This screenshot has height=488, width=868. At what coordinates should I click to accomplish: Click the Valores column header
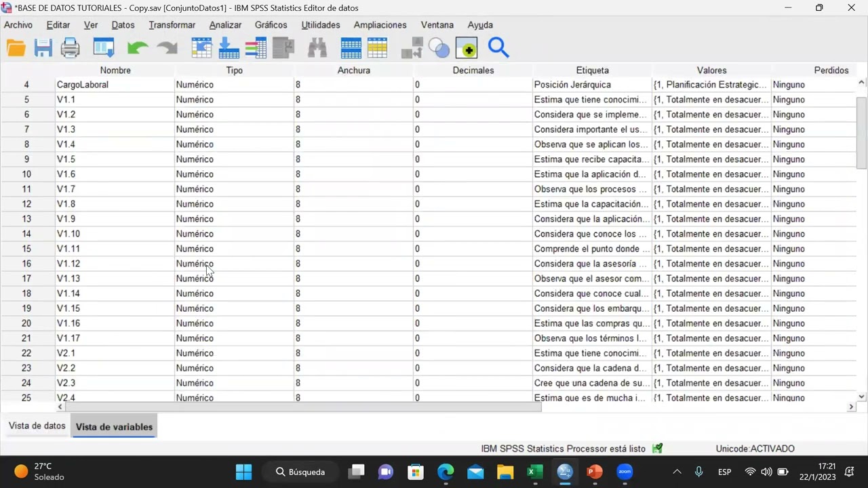click(712, 70)
